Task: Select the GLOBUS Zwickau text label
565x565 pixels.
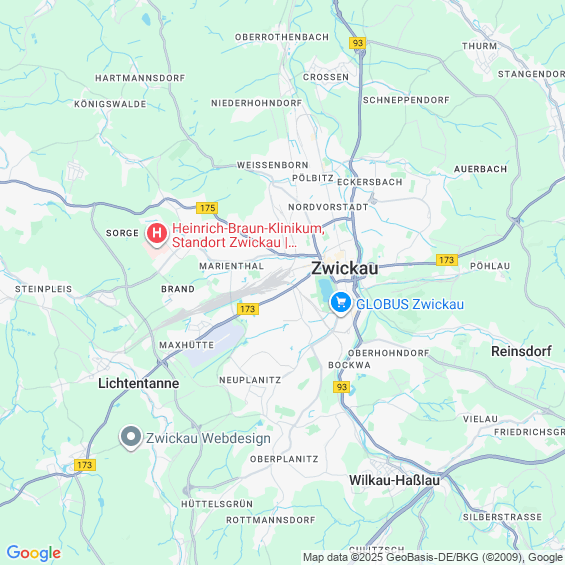Action: (410, 304)
